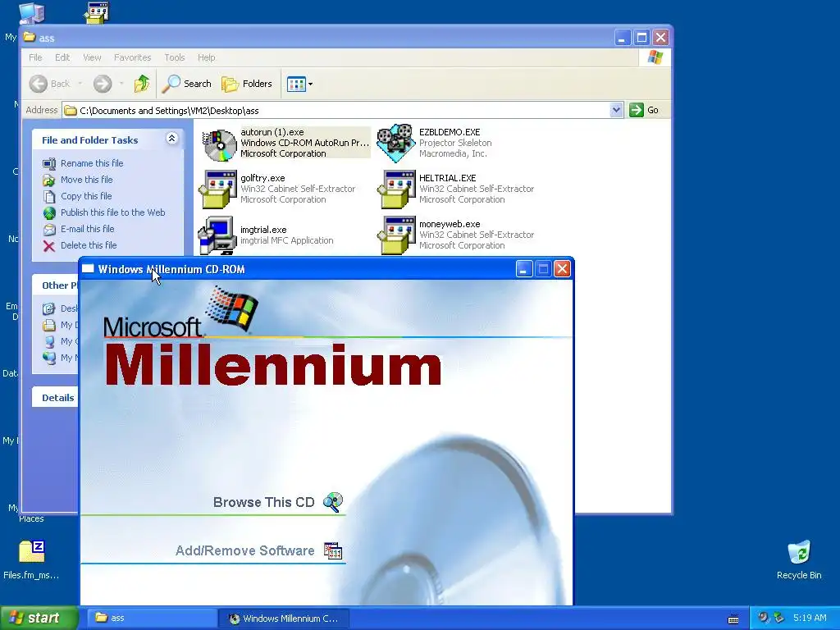Open the Views dropdown button

tap(299, 84)
